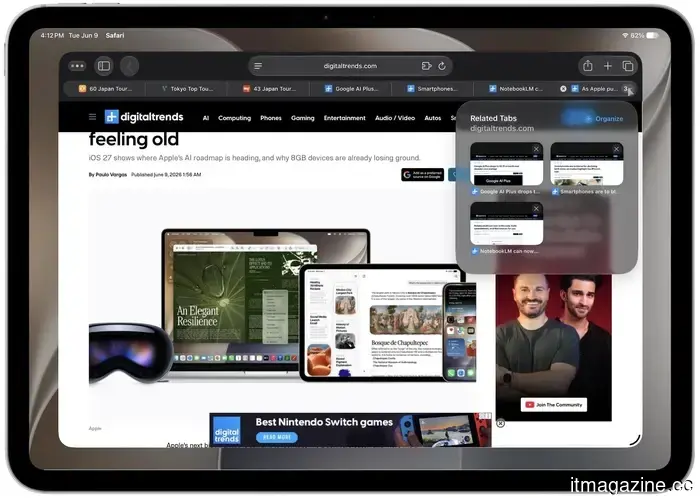Click 'Add as a preferred source on Google'
The image size is (700, 498).
click(422, 175)
